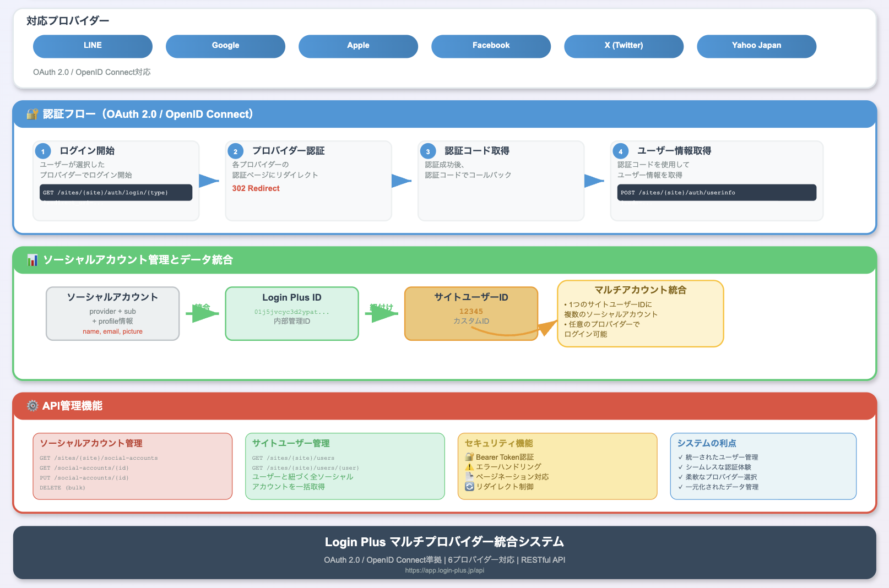This screenshot has width=889, height=588.
Task: Click the 複数のソーシャルアカウント line
Action: [x=611, y=314]
